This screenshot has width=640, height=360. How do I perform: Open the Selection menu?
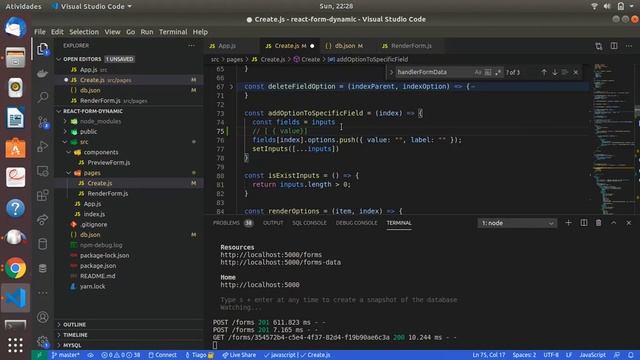pos(84,32)
